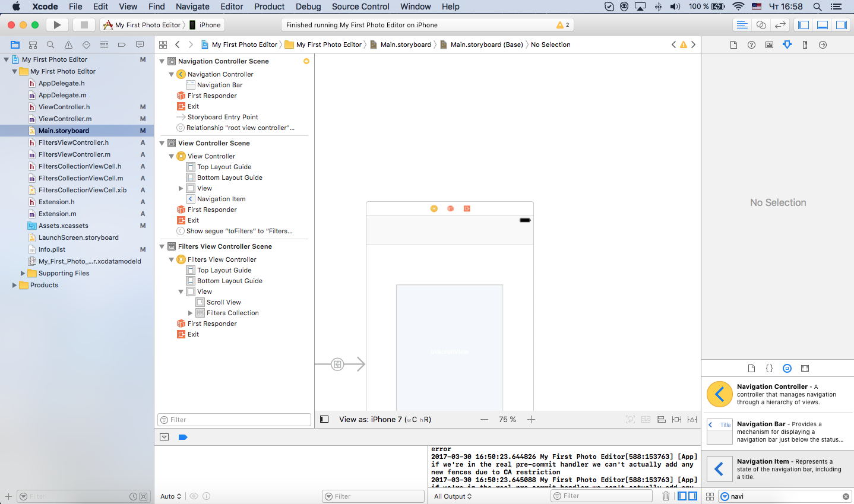Viewport: 854px width, 504px height.
Task: Open Spotlight search in menu bar
Action: (x=817, y=7)
